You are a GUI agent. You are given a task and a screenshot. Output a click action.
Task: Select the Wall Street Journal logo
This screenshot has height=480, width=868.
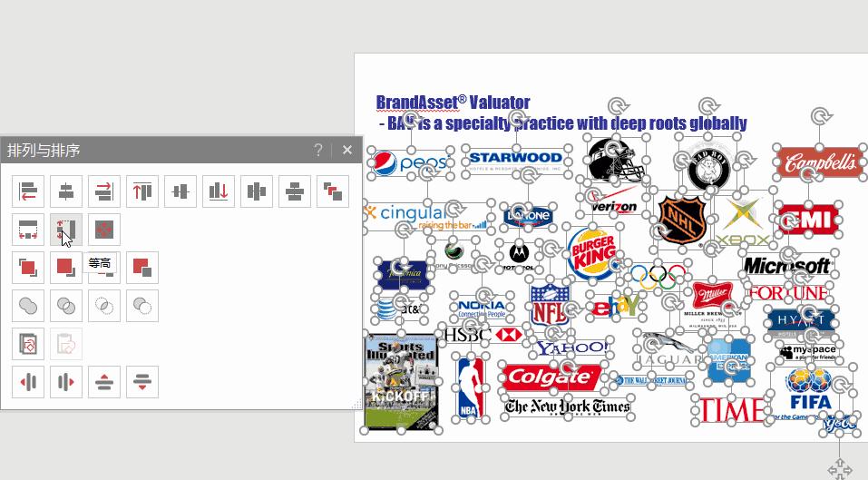(650, 380)
